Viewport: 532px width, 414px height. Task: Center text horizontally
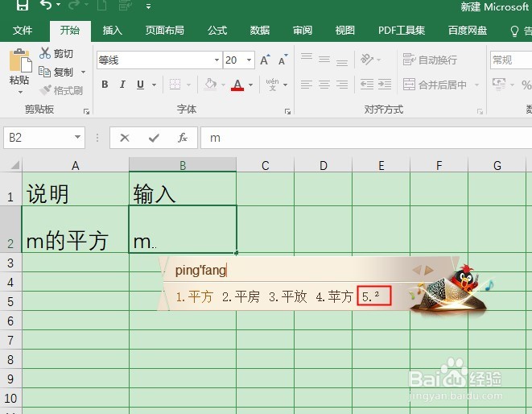point(324,85)
